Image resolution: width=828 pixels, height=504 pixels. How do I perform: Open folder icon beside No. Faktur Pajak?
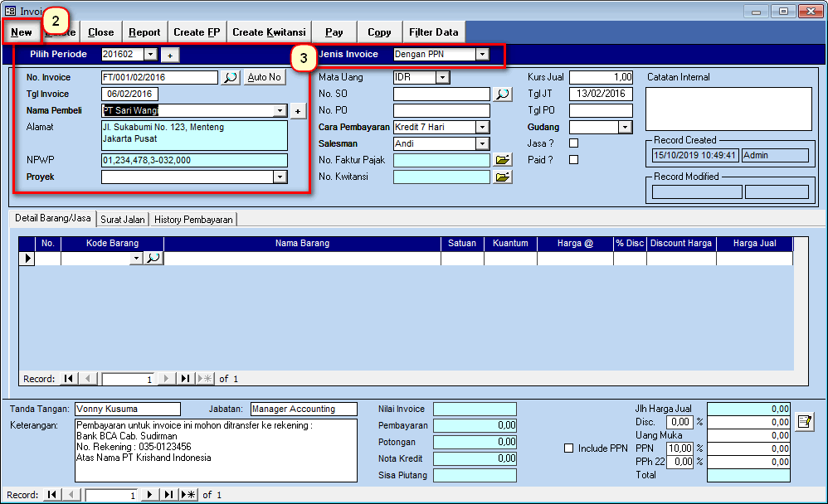503,160
